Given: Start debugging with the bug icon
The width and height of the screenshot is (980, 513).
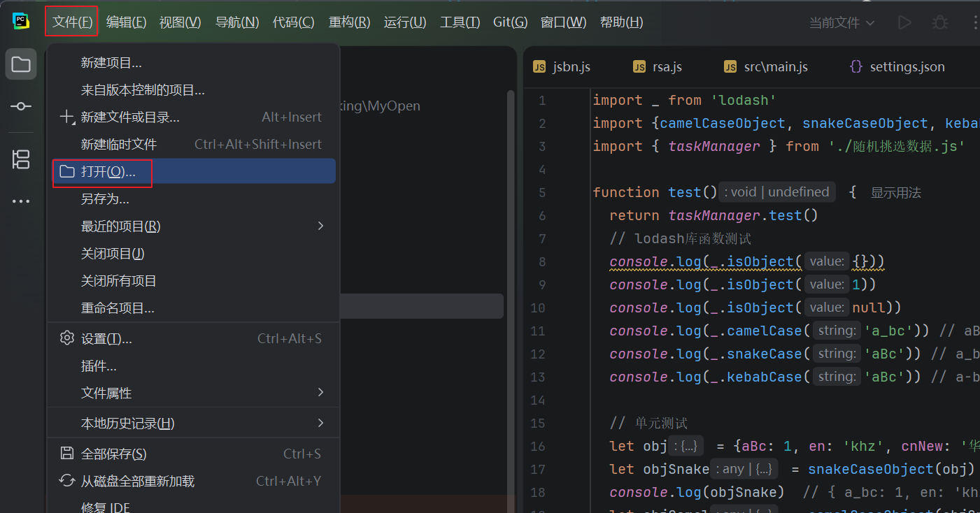Looking at the screenshot, I should pyautogui.click(x=940, y=22).
